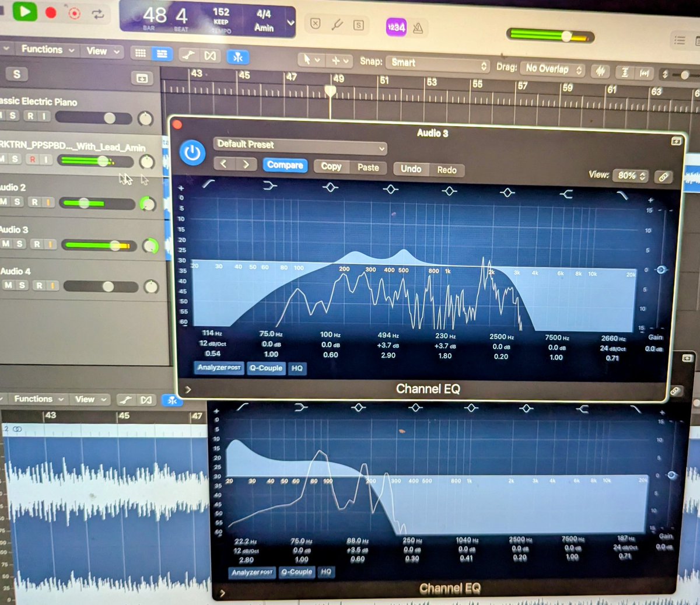700x605 pixels.
Task: Toggle high-pass filter band in Audio 3 EQ
Action: 208,184
